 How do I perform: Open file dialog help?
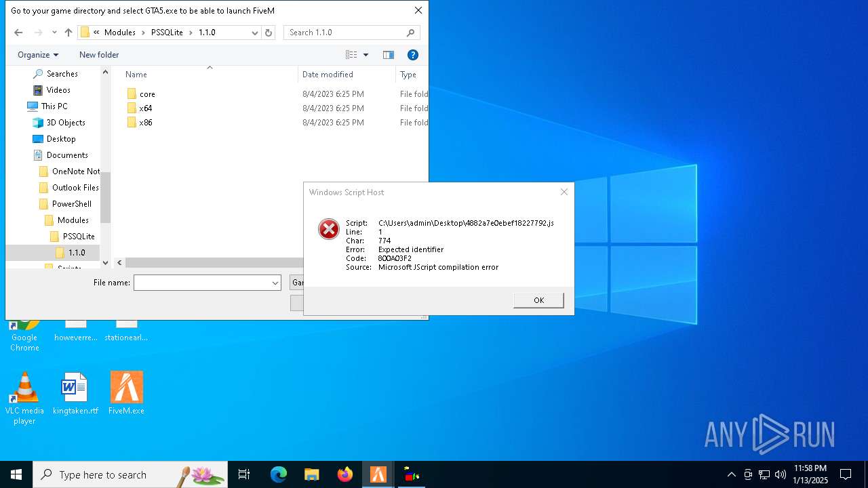tap(412, 55)
